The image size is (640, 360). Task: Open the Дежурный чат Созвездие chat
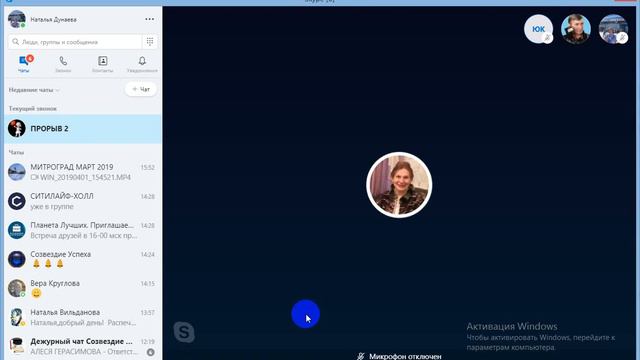point(83,346)
